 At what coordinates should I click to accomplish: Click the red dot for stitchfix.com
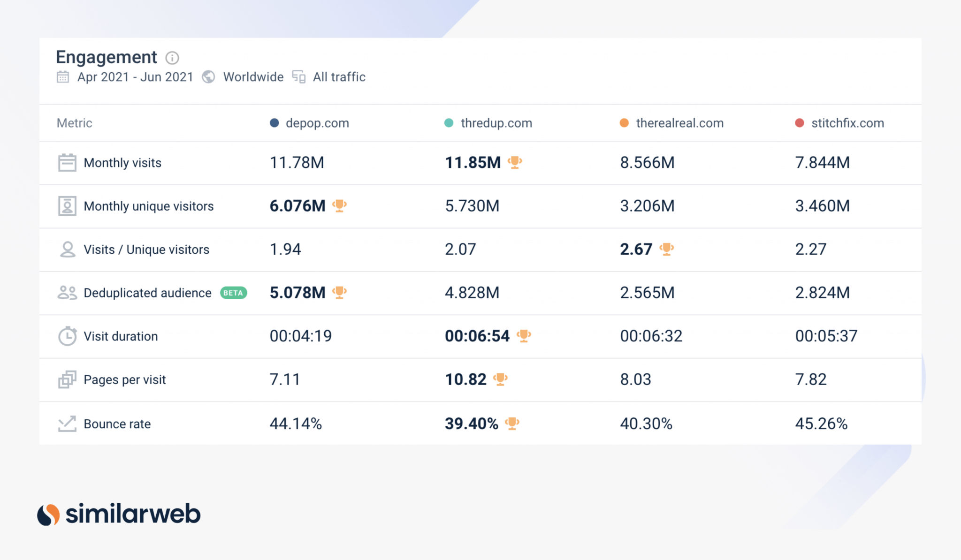tap(800, 123)
